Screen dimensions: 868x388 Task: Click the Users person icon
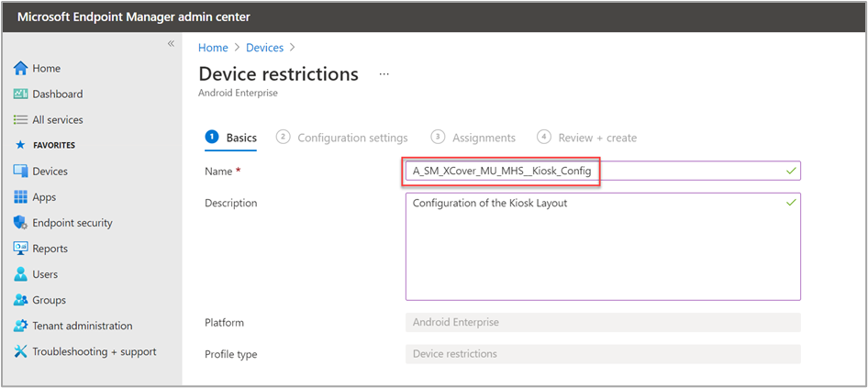21,274
